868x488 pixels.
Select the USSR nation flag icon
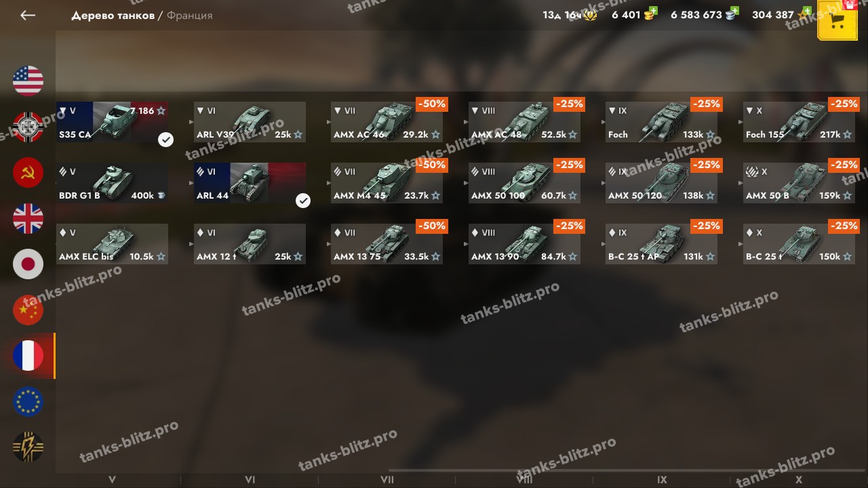tap(28, 172)
